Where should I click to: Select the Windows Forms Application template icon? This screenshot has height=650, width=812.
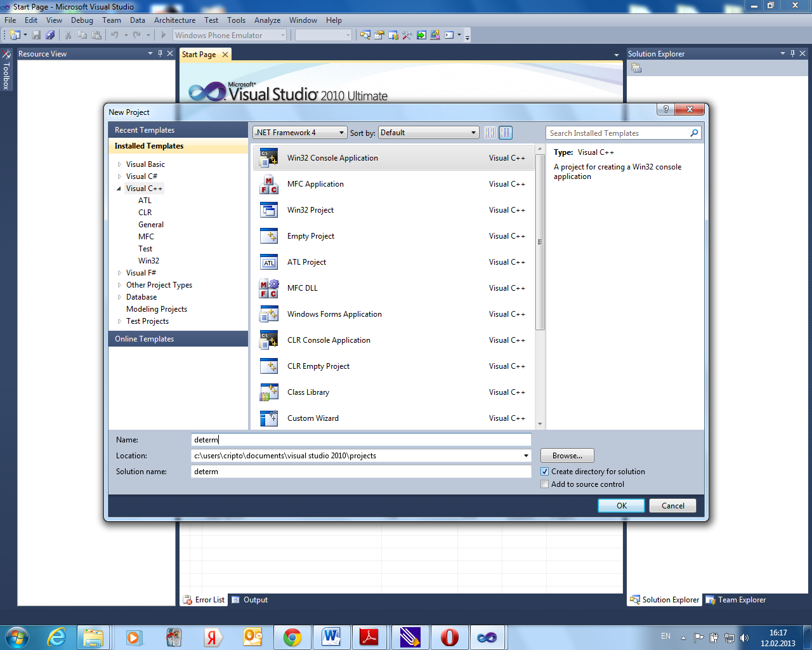[269, 314]
